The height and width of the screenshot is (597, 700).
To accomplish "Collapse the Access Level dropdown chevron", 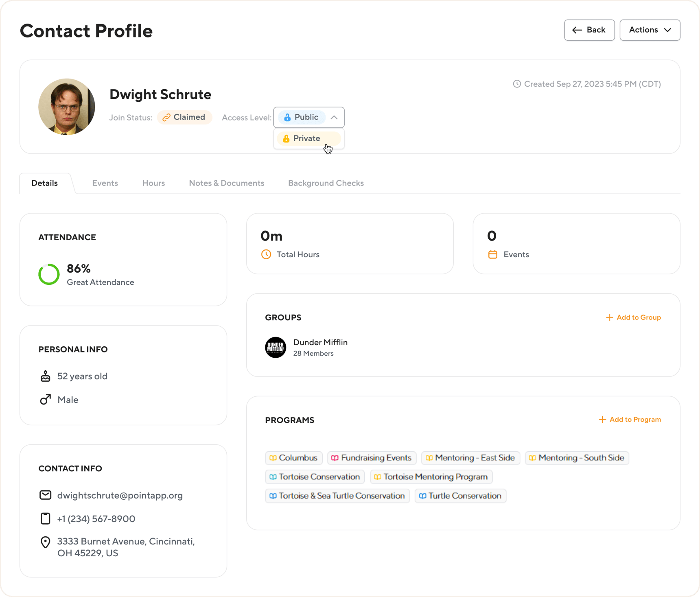I will pyautogui.click(x=334, y=117).
